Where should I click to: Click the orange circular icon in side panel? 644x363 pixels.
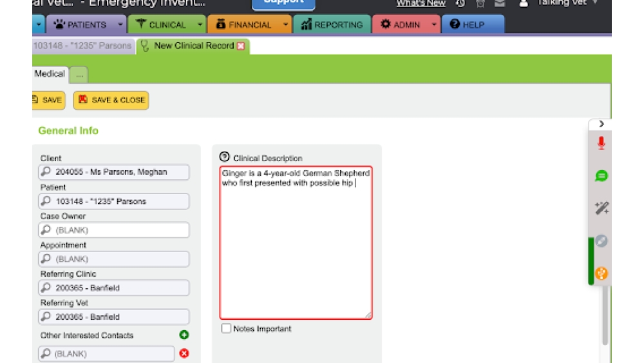[601, 273]
